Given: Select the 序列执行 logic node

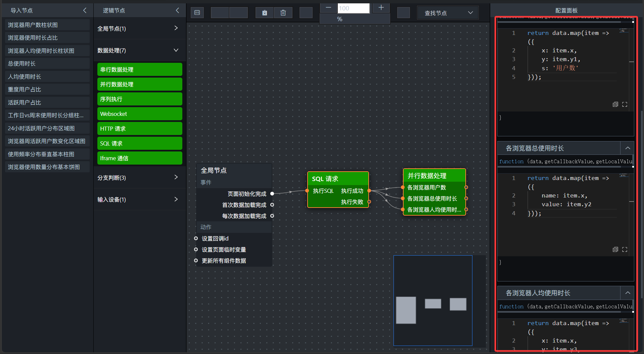Looking at the screenshot, I should (140, 99).
